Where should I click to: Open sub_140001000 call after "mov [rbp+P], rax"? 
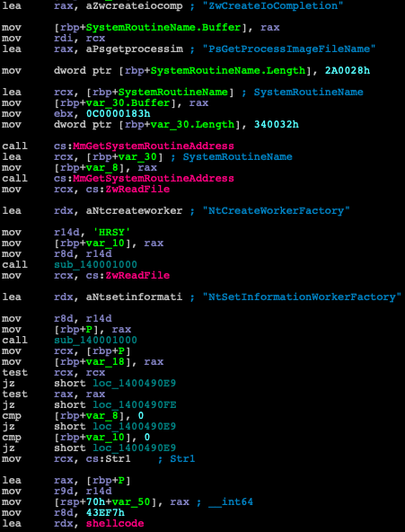(95, 340)
